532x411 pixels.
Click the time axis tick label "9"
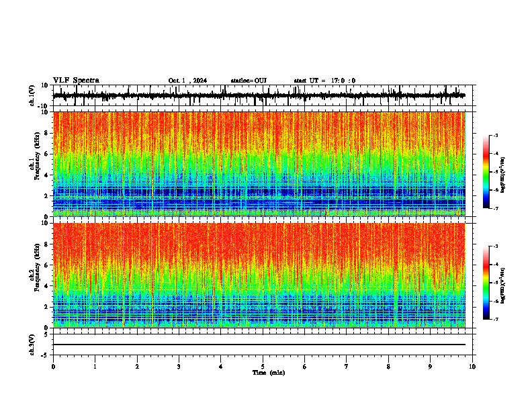pos(430,367)
